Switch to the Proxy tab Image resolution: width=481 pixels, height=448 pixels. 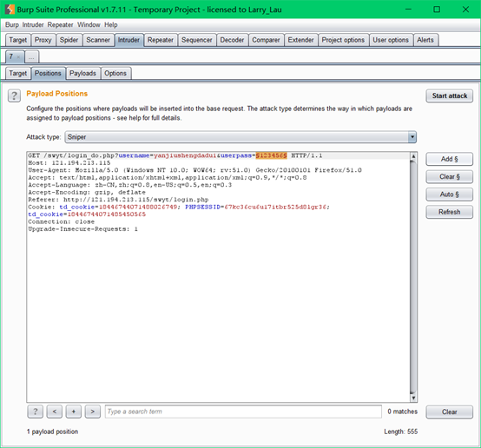(43, 40)
